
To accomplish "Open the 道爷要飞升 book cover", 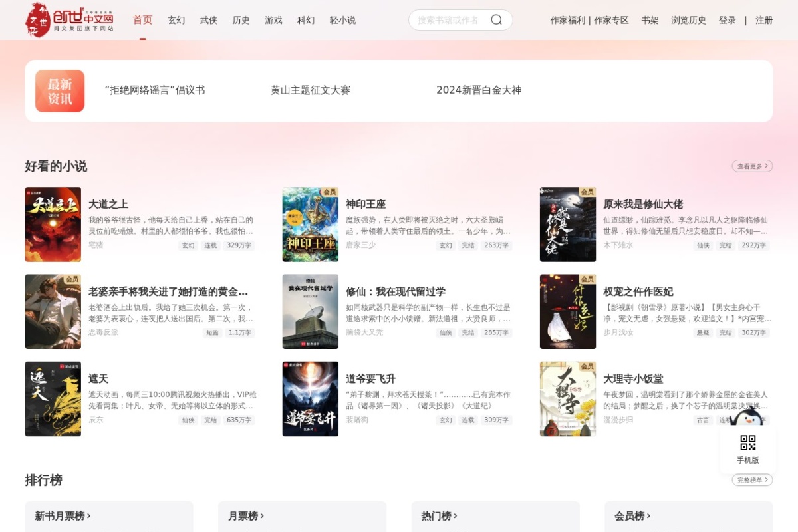I will 311,399.
